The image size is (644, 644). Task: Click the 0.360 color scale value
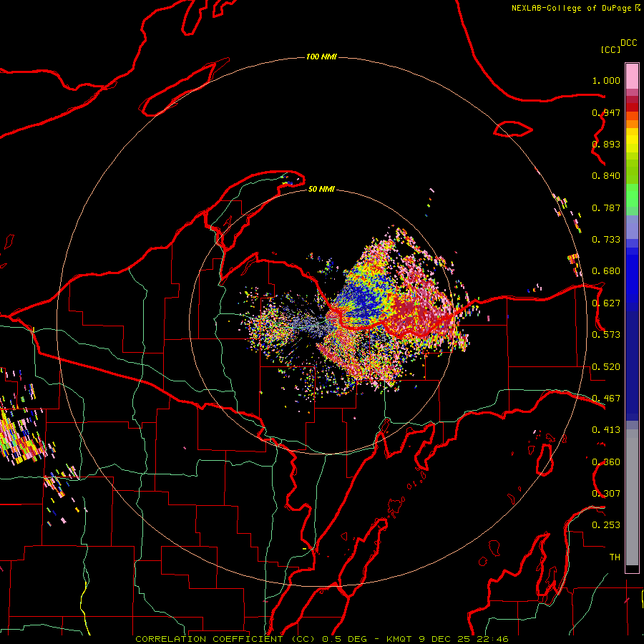(x=606, y=462)
